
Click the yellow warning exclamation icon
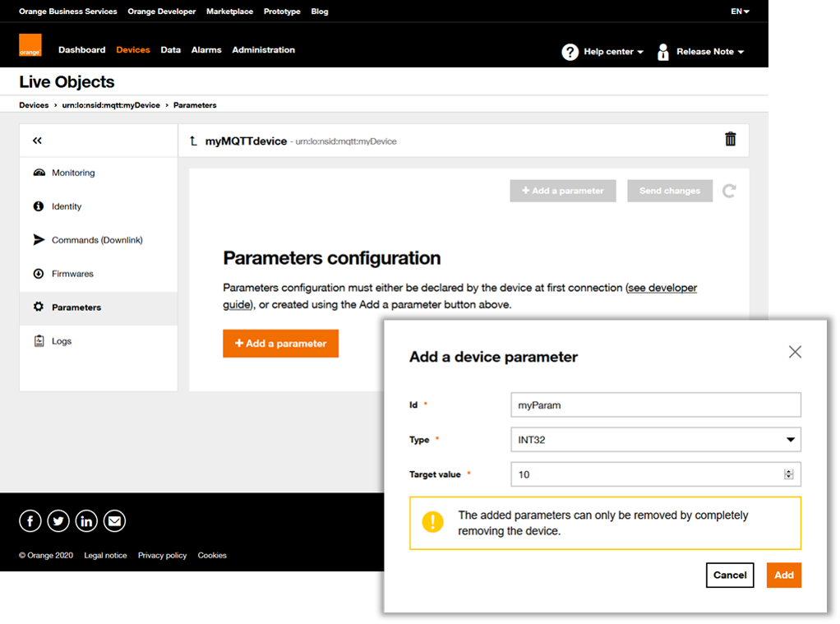click(x=433, y=521)
